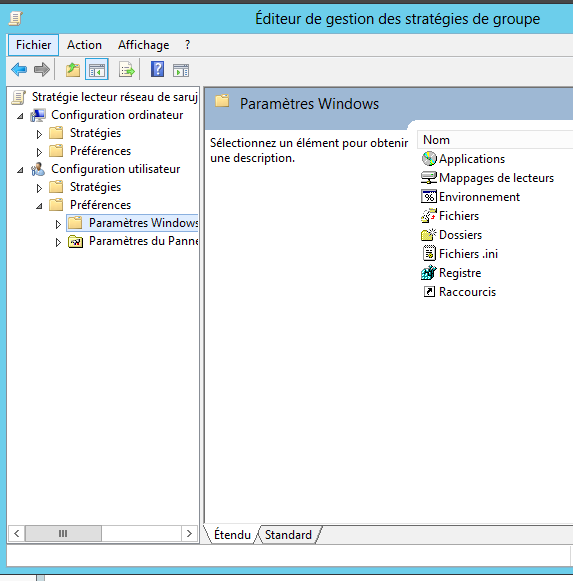Go up one level with folder icon

point(73,69)
